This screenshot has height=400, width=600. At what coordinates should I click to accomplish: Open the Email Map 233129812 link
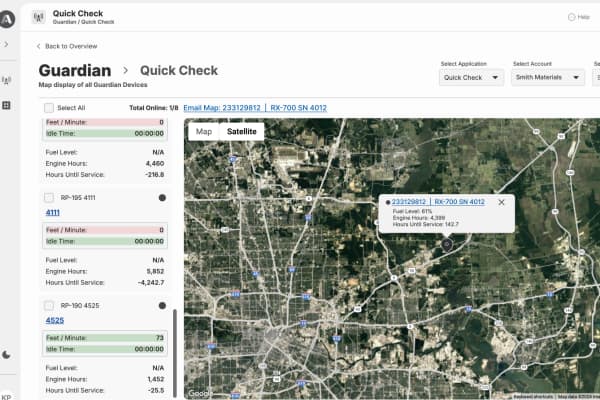pos(222,108)
